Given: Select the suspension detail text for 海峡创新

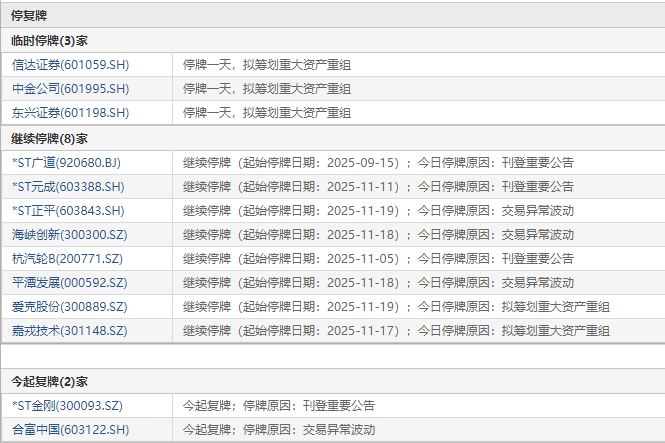Looking at the screenshot, I should (x=378, y=235).
